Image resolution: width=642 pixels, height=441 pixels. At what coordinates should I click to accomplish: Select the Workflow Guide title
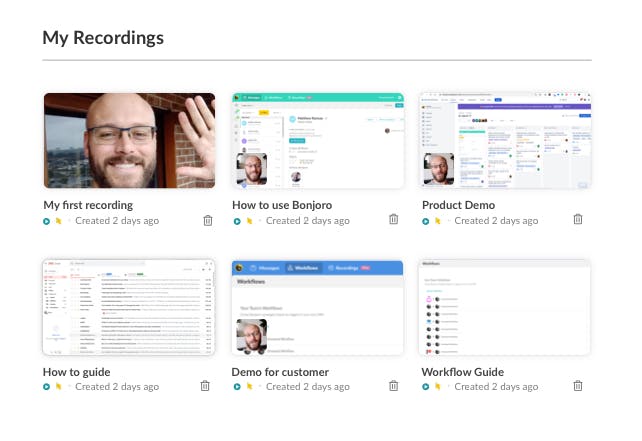(463, 372)
